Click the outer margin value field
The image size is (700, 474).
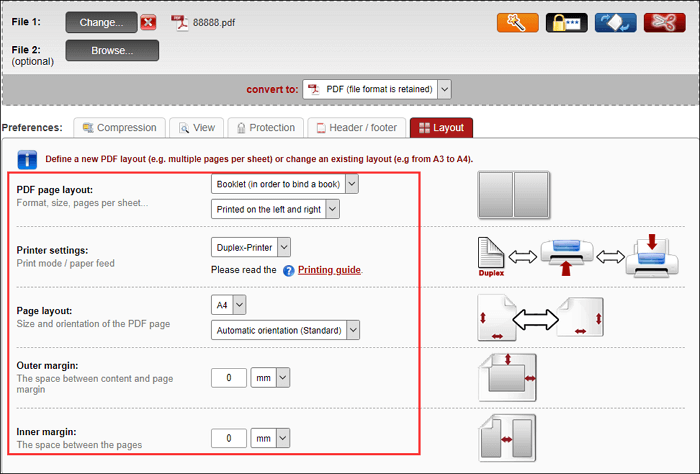pyautogui.click(x=229, y=378)
